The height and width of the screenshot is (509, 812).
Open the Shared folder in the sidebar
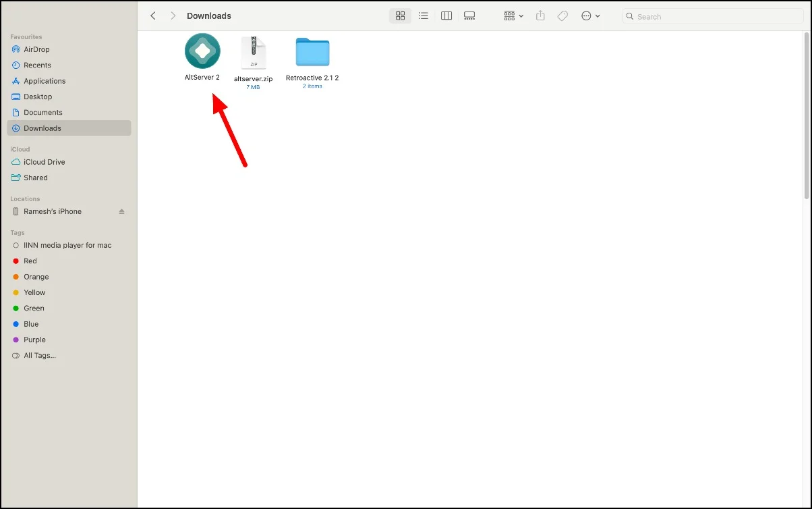tap(69, 178)
